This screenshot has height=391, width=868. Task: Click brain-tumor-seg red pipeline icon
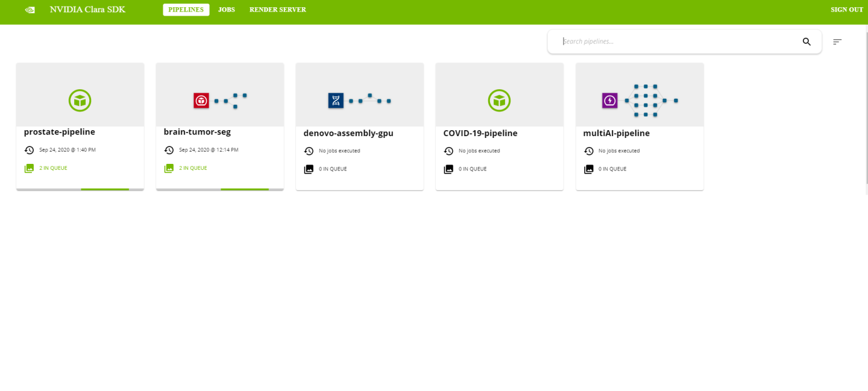(201, 101)
